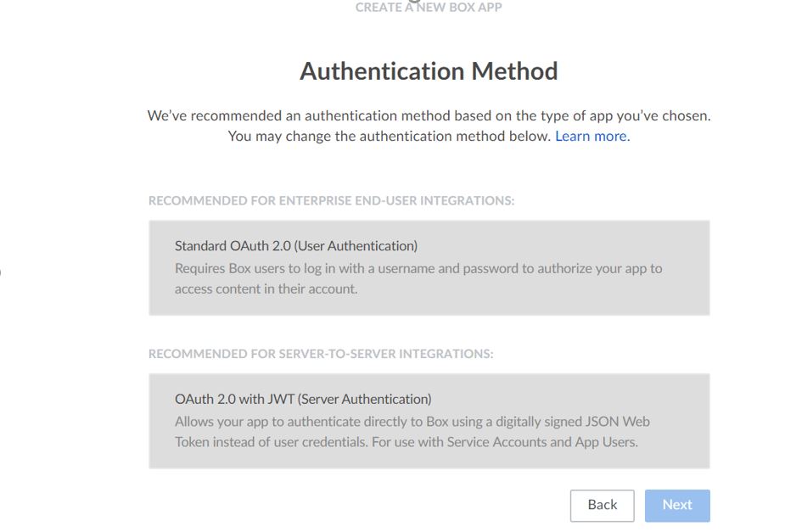The image size is (785, 532).
Task: Click the "You may change the authentication method" sentence
Action: [390, 136]
